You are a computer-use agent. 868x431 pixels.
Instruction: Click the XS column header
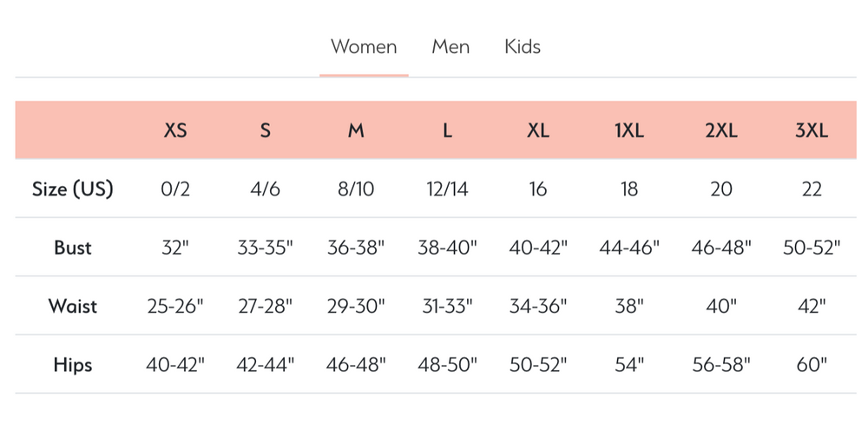click(x=175, y=130)
